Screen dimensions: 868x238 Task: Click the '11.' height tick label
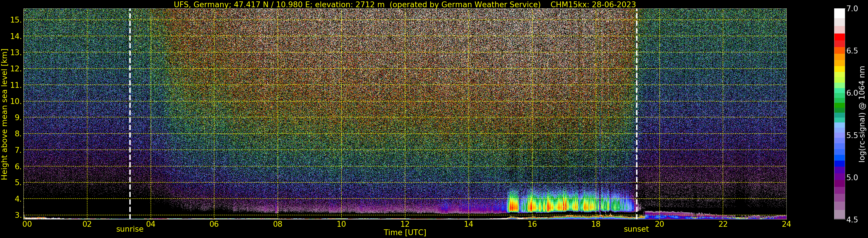[x=16, y=85]
